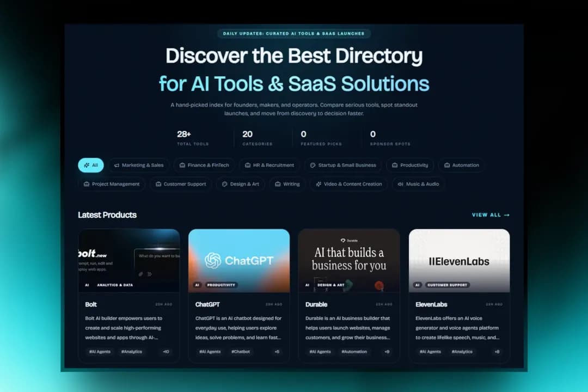Click the ChatGPT card description text
The image size is (588, 392).
(x=238, y=328)
